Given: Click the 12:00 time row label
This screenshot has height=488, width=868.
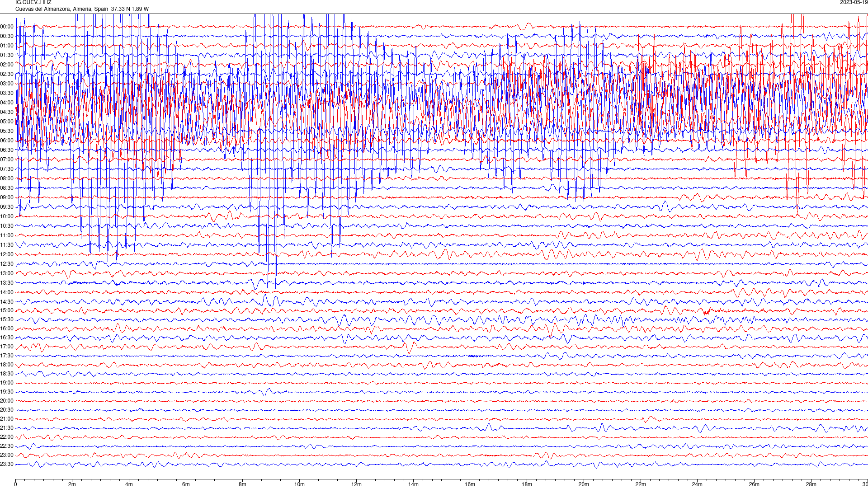Looking at the screenshot, I should [7, 255].
